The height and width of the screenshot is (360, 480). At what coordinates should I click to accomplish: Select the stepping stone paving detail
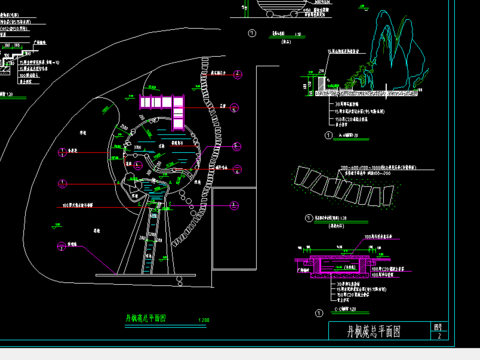click(x=345, y=187)
